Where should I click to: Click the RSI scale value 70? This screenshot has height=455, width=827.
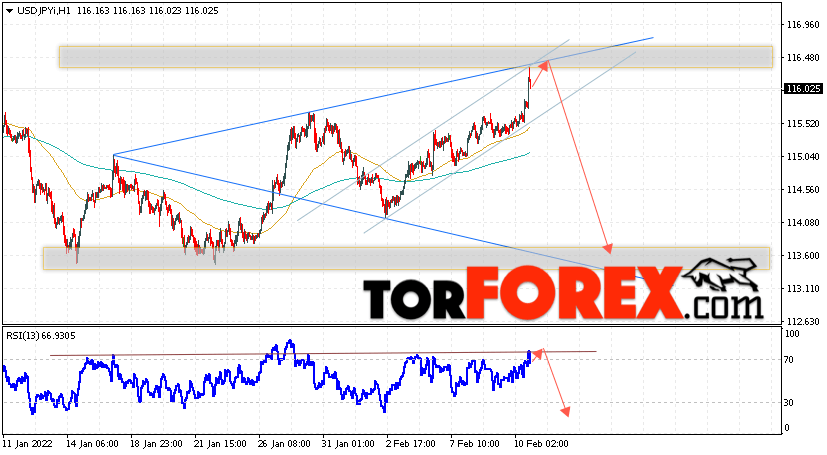789,360
